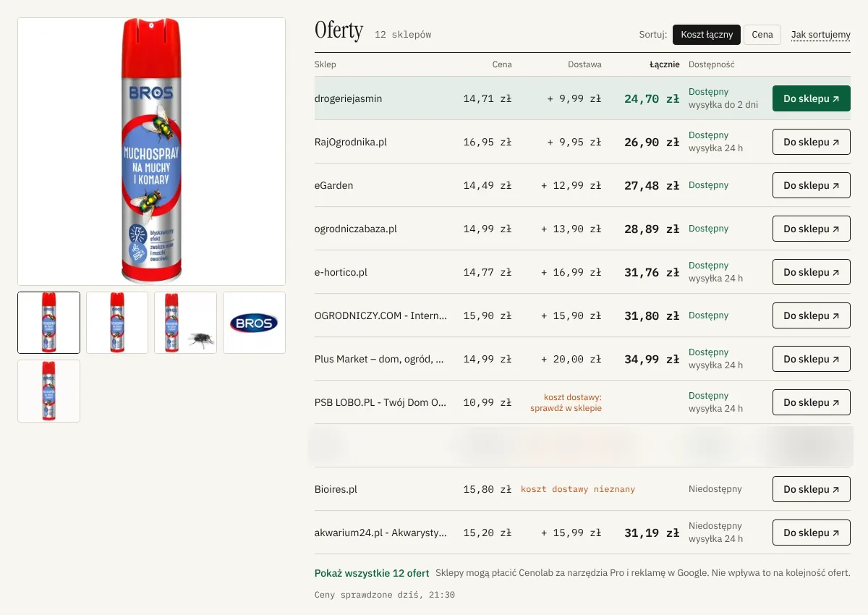Click the PSB LOBO price 10,99 zł

[x=488, y=402]
